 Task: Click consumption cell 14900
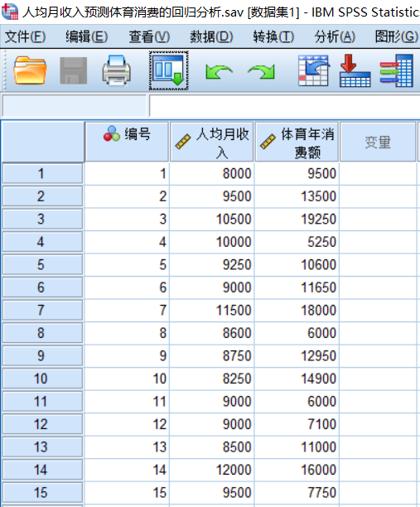pos(297,379)
